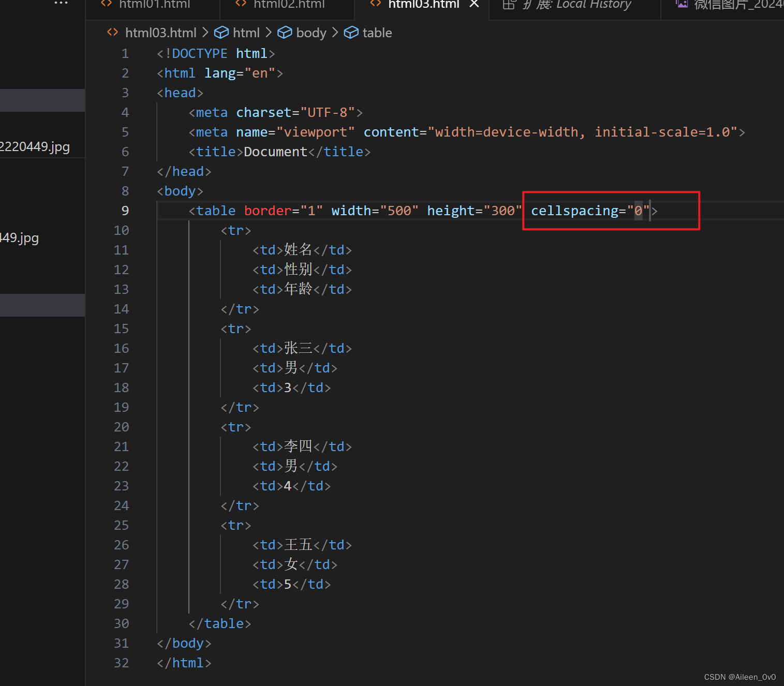Click the 年龄 table cell code
This screenshot has width=784, height=686.
coord(302,289)
